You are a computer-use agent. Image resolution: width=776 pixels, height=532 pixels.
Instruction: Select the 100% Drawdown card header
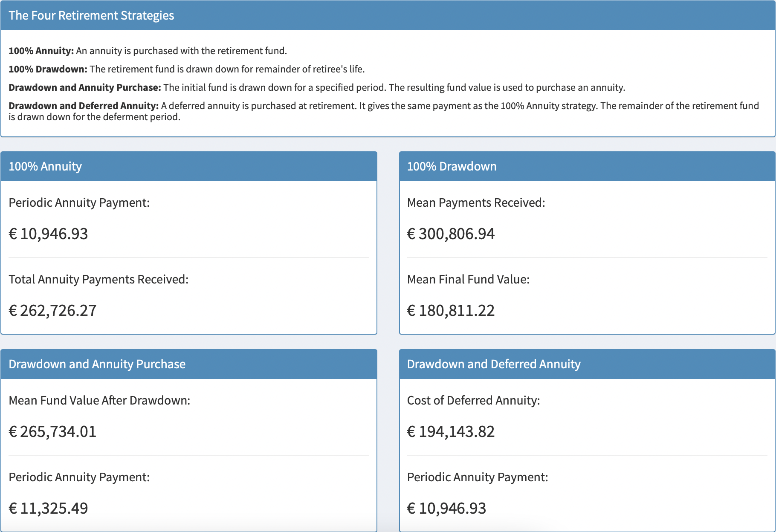click(x=452, y=166)
